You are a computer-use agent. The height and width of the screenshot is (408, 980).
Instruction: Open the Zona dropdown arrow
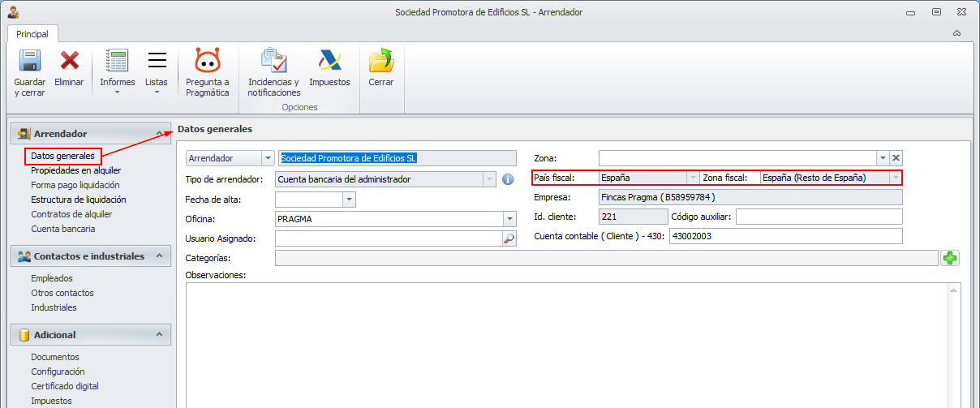[883, 158]
